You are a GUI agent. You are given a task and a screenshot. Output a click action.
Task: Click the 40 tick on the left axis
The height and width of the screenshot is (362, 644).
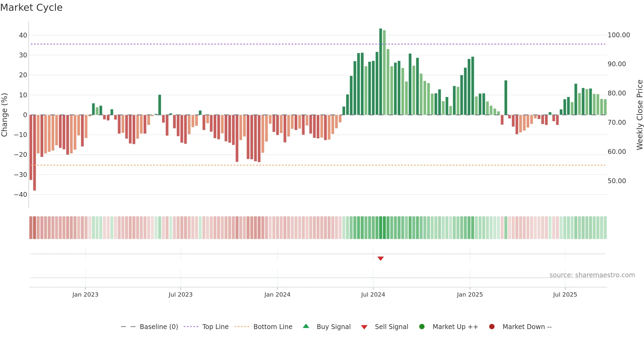point(23,35)
